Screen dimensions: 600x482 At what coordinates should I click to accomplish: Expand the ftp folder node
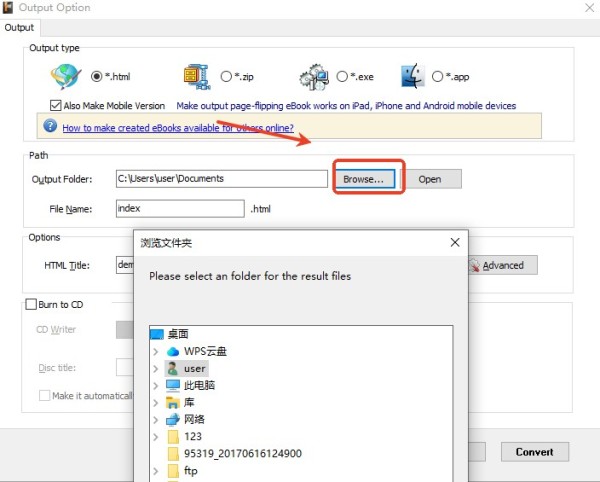click(x=156, y=471)
